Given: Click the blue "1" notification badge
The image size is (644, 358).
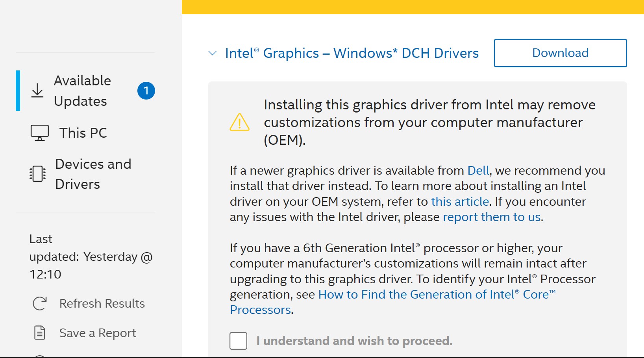Looking at the screenshot, I should click(146, 90).
